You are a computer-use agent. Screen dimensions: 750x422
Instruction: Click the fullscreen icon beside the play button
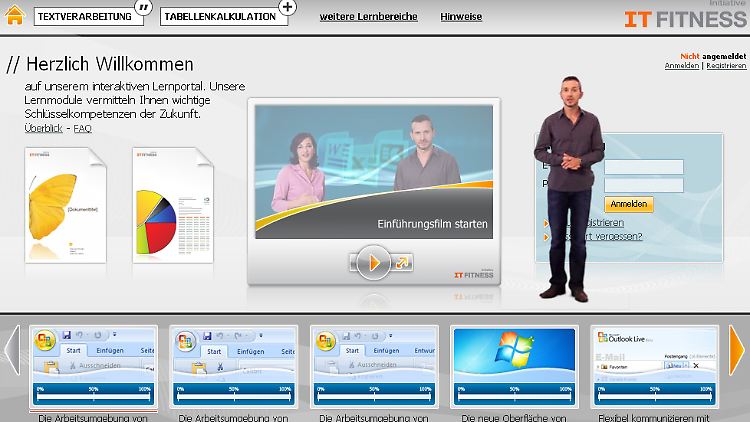(403, 263)
